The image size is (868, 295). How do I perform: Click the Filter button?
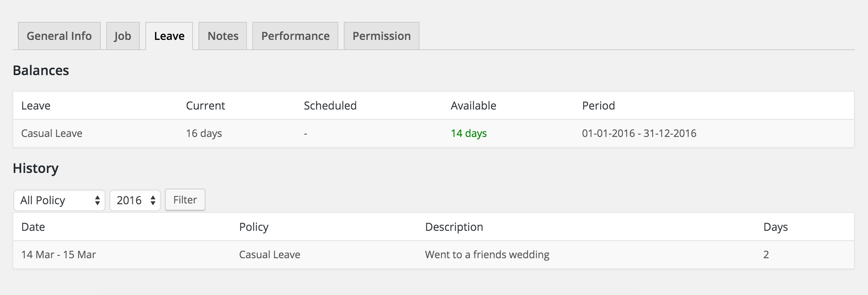185,200
